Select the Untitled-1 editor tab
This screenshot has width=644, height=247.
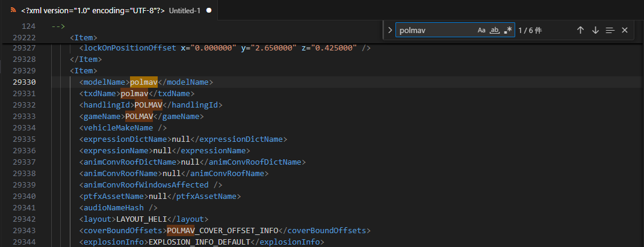pos(185,11)
